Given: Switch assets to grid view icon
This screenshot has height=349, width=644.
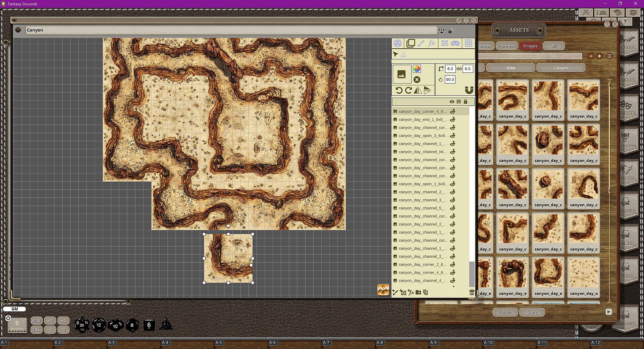Looking at the screenshot, I should pos(609,56).
